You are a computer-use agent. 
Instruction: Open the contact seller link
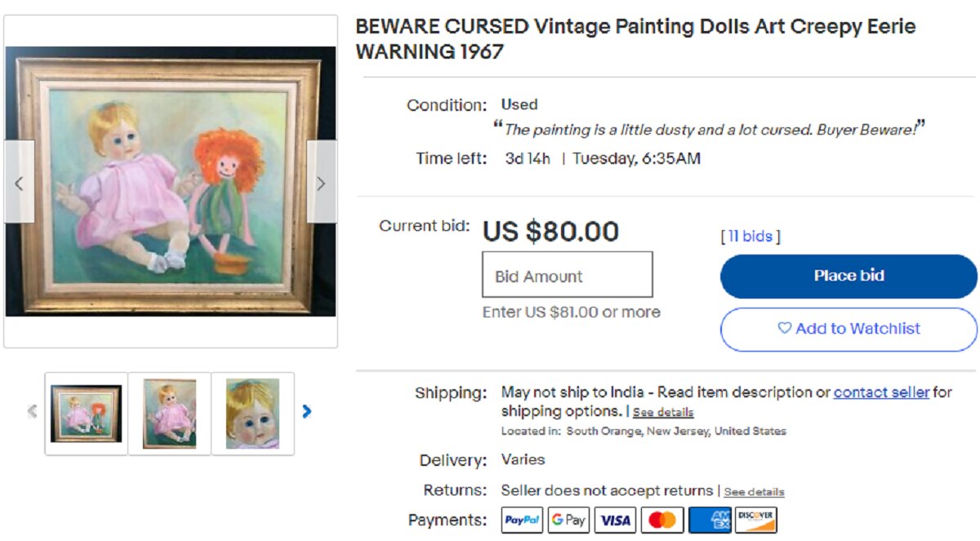click(881, 392)
